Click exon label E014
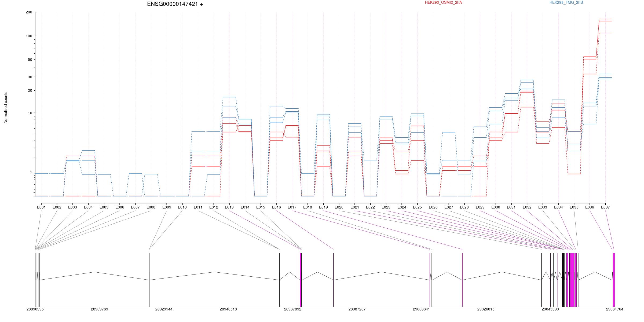 click(x=245, y=207)
